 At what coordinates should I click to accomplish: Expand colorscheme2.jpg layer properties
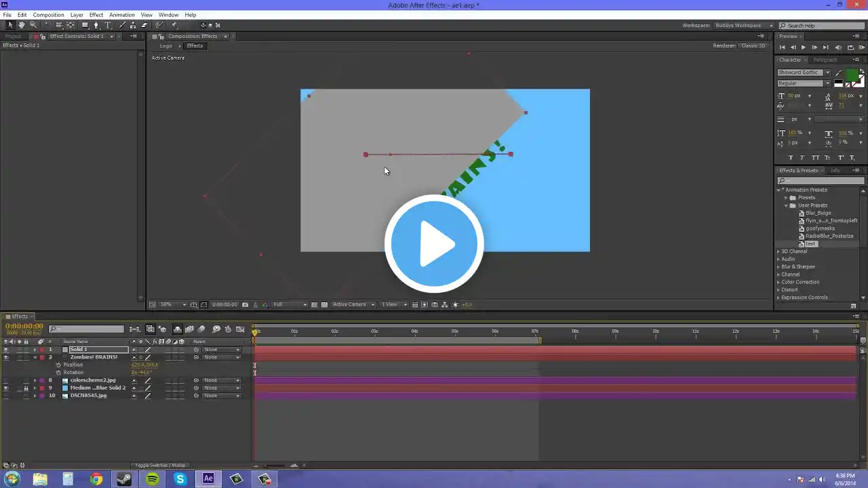tap(35, 380)
